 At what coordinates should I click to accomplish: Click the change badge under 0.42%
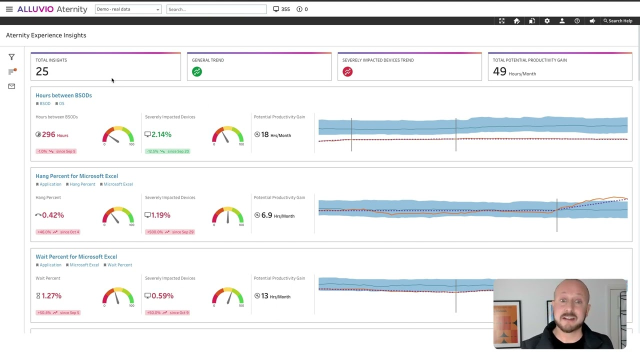(x=58, y=232)
